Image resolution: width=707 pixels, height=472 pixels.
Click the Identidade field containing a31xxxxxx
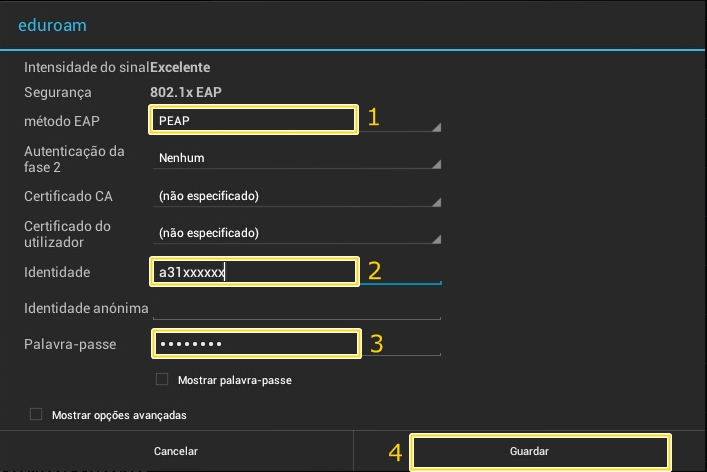[x=297, y=272]
